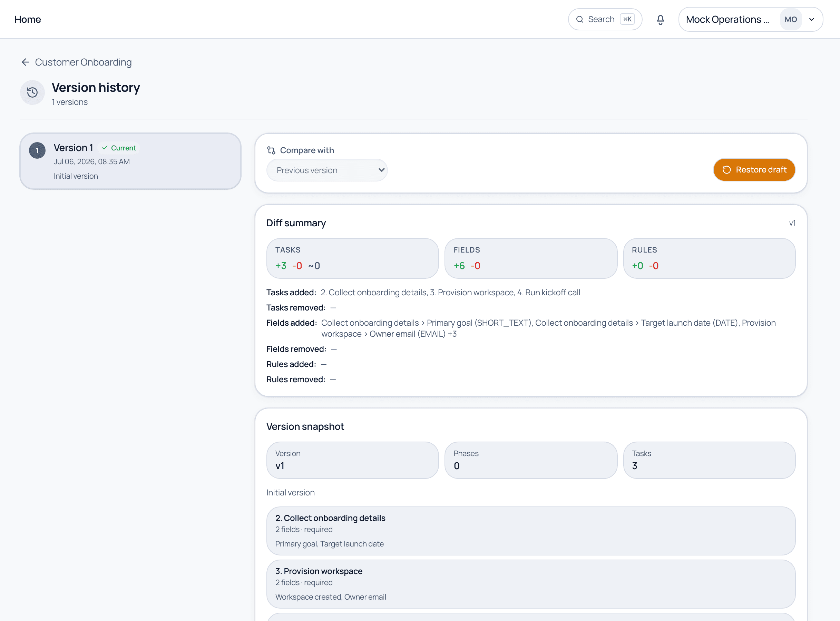
Task: Click the 'Primary goal, Target launch date' text
Action: click(329, 544)
